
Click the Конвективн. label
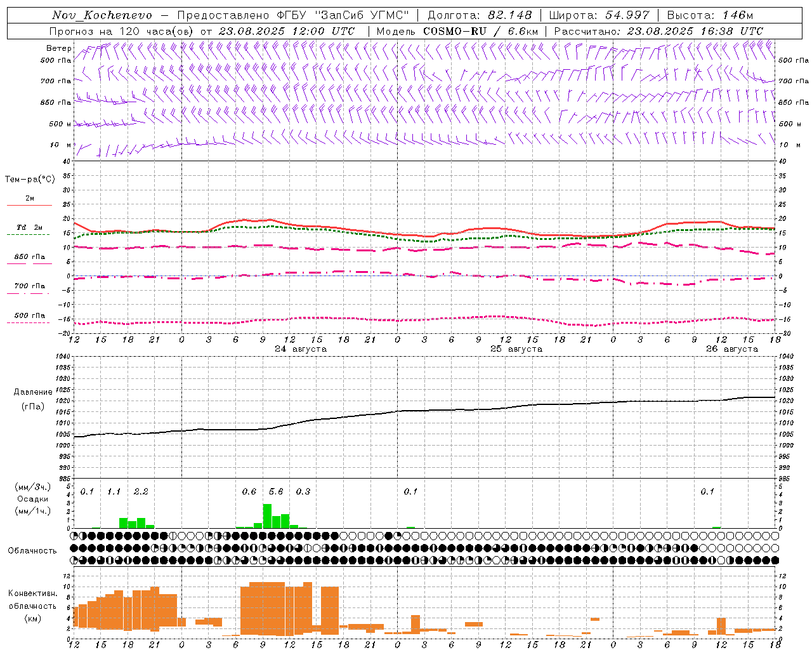pos(33,594)
